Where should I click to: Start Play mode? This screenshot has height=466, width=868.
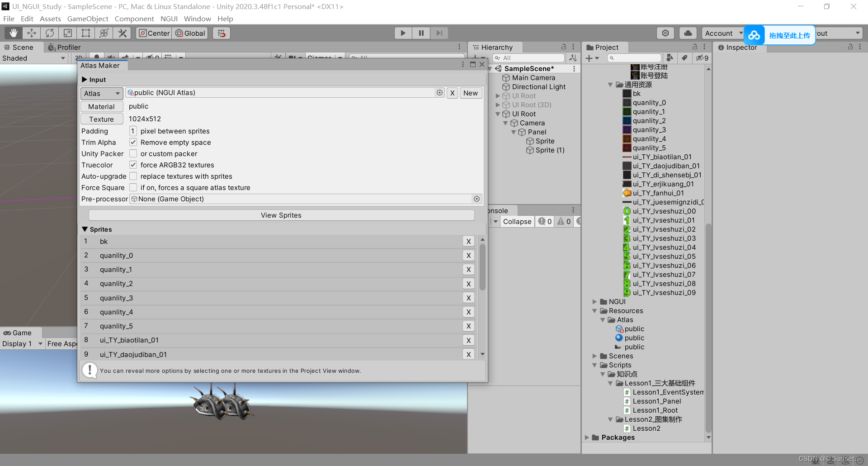click(x=403, y=33)
